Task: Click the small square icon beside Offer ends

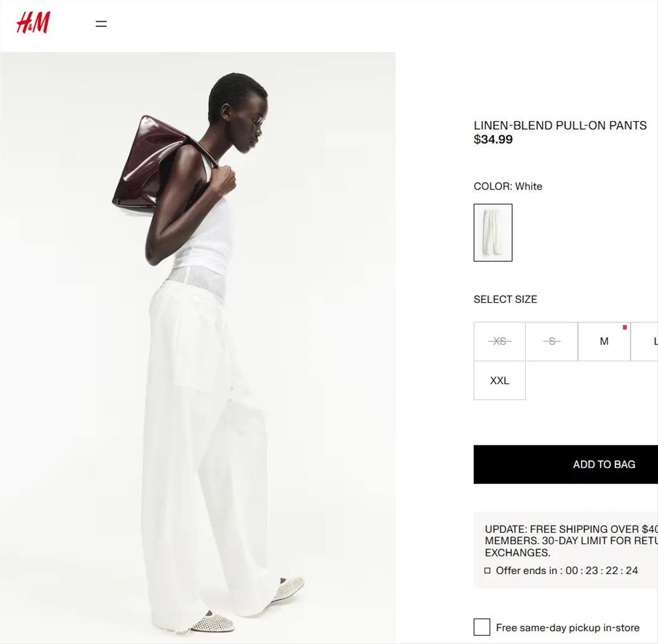Action: pyautogui.click(x=487, y=571)
